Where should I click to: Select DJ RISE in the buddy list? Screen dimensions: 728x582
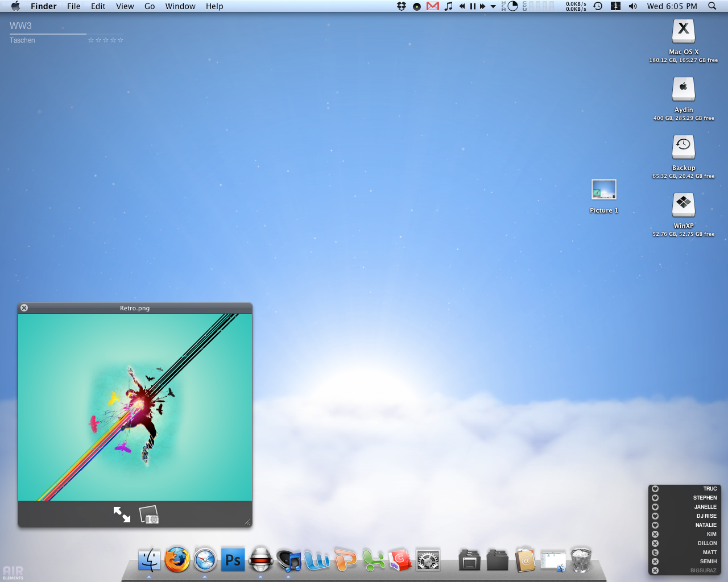point(706,516)
